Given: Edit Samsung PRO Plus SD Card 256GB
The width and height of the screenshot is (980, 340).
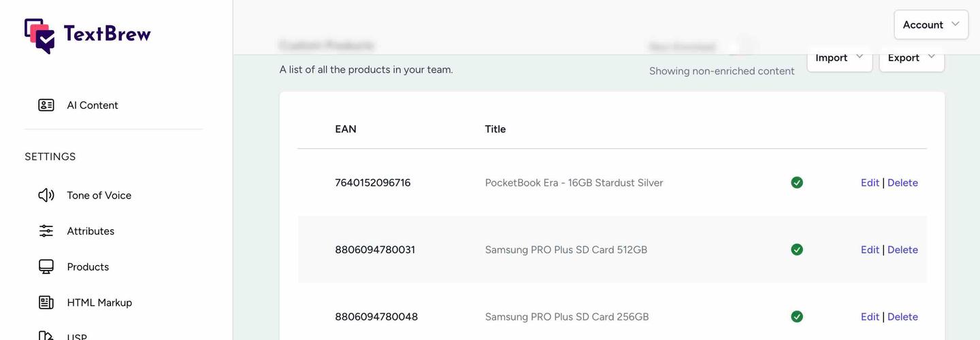Looking at the screenshot, I should coord(870,317).
